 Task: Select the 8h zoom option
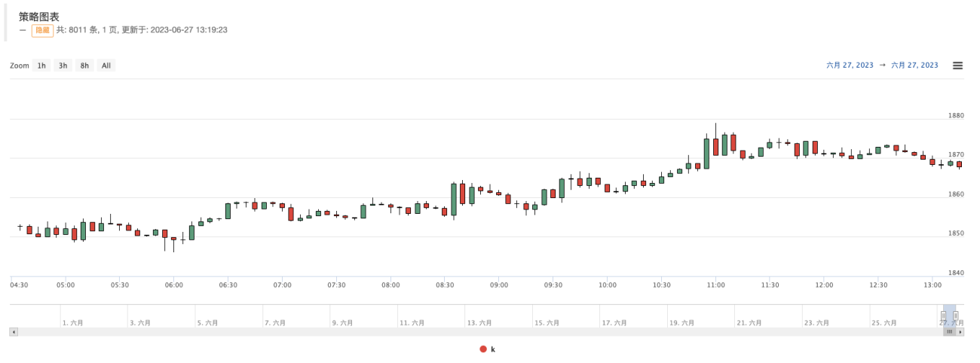(84, 66)
